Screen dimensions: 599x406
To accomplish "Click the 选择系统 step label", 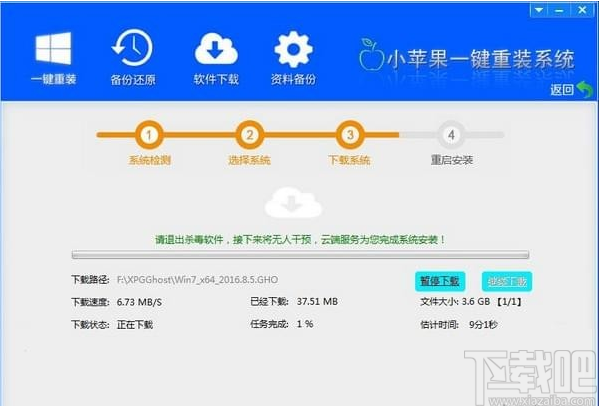I will [x=249, y=160].
